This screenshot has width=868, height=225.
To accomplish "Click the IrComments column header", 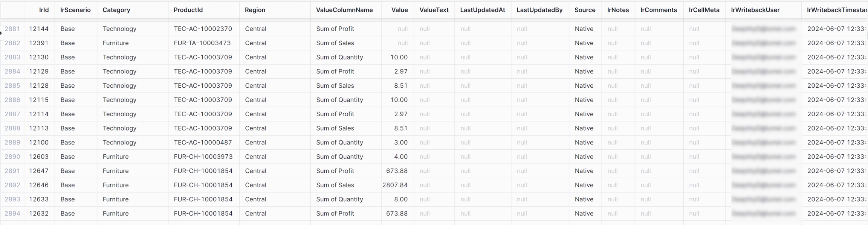I will point(659,10).
